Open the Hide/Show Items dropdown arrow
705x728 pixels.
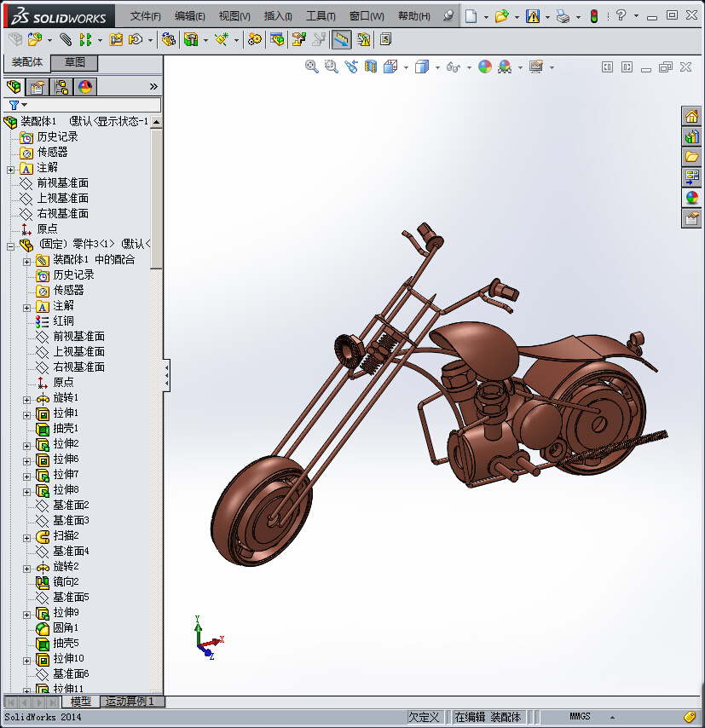tap(469, 68)
